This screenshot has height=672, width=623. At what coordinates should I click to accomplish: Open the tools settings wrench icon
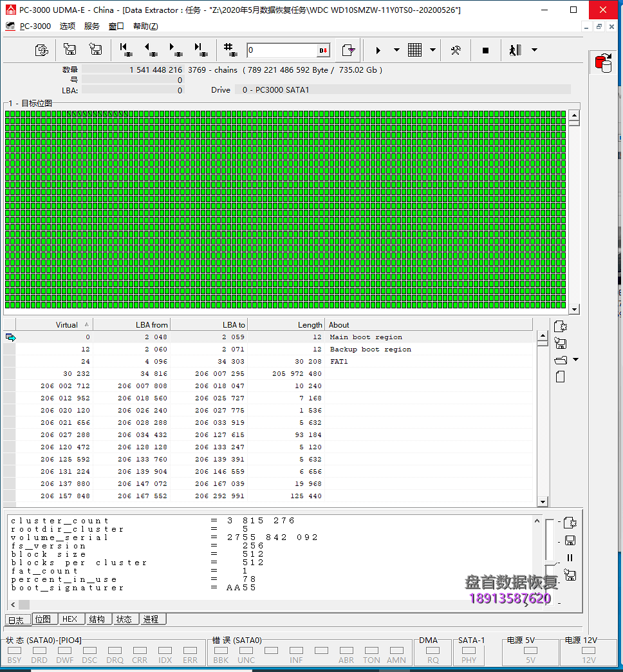click(x=456, y=50)
